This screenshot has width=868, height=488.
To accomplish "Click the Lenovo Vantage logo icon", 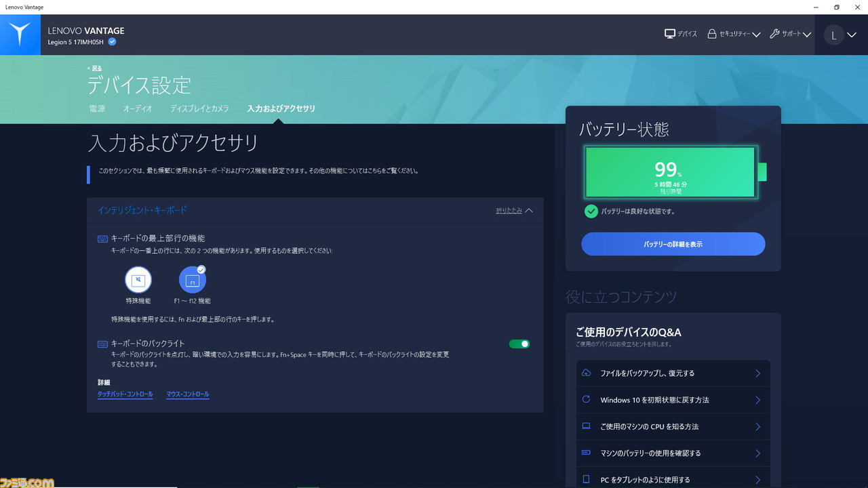I will (x=20, y=35).
